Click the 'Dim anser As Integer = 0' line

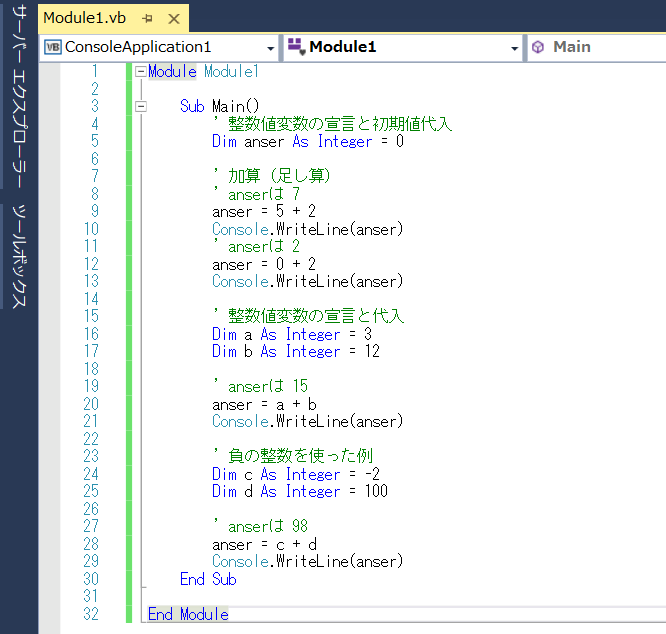pos(308,141)
